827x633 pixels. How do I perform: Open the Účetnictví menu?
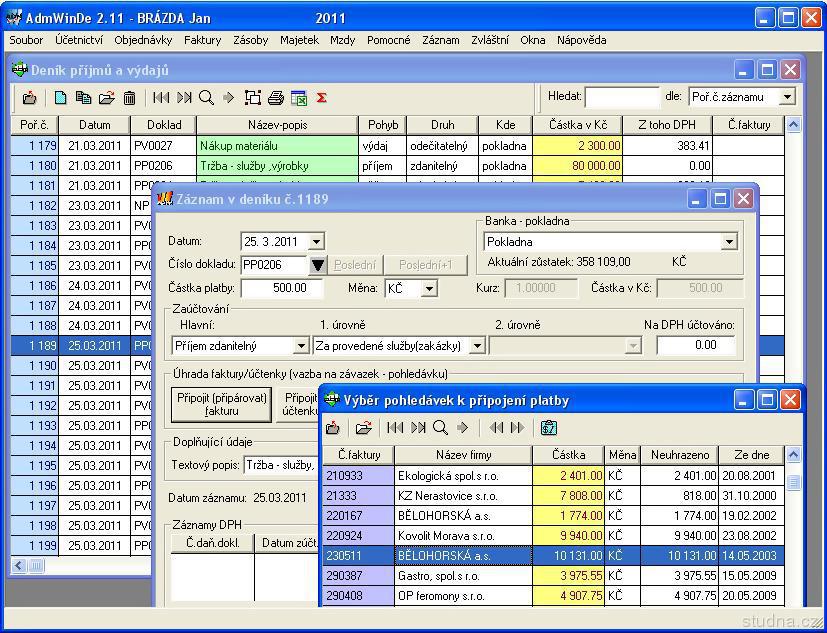tap(79, 40)
